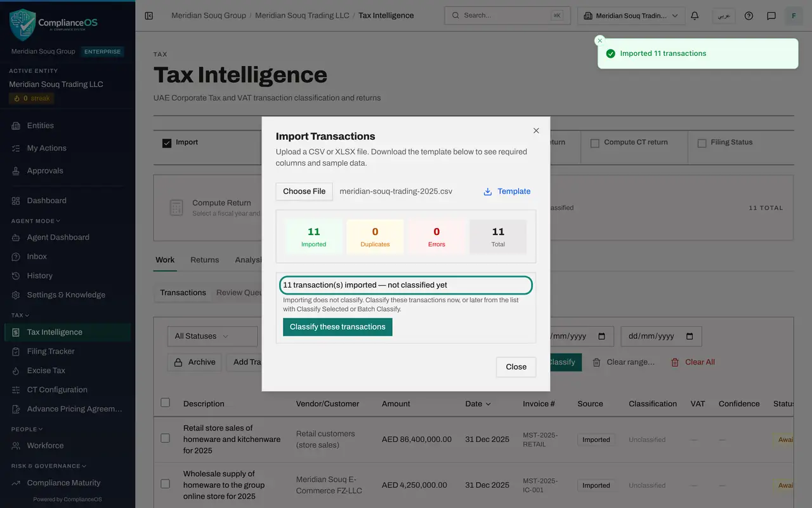The height and width of the screenshot is (508, 812).
Task: Switch to the Returns tab
Action: coord(204,260)
